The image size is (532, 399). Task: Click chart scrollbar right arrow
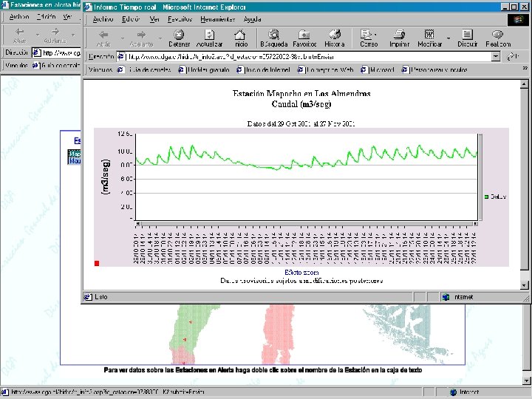[475, 224]
